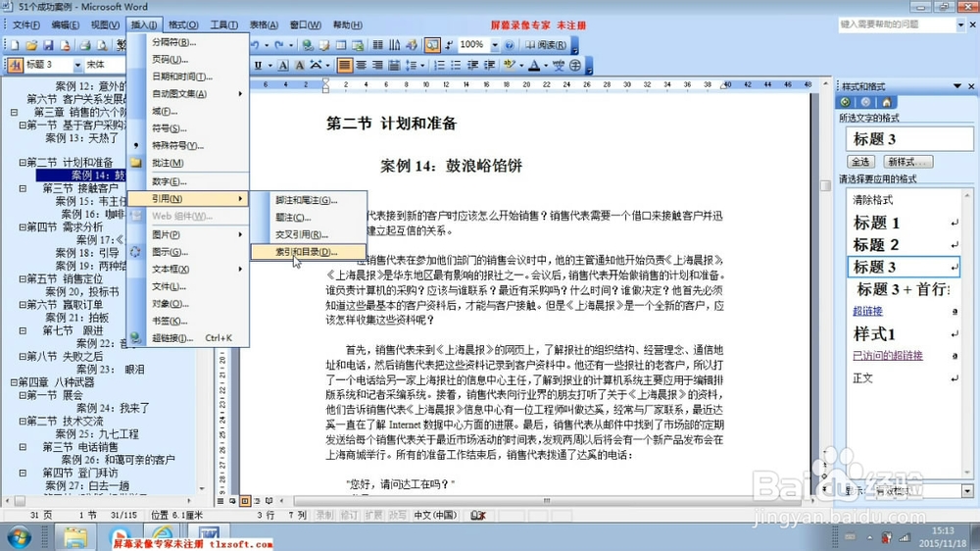Screen dimensions: 980x551
Task: Toggle the Document Map button
Action: (432, 45)
